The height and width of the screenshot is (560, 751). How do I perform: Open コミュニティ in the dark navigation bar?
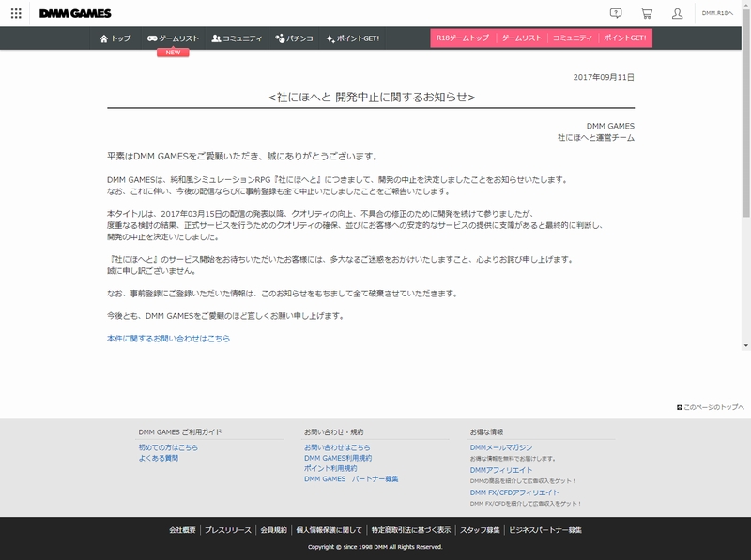[x=238, y=38]
